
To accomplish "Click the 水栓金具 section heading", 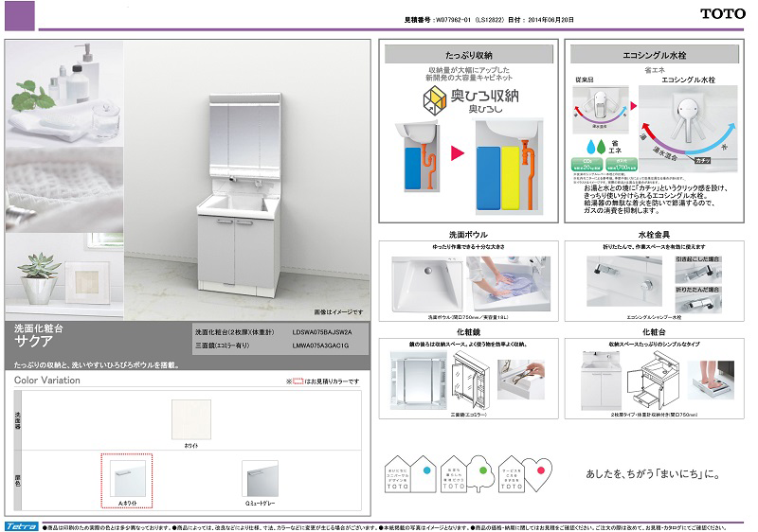I will coord(654,235).
